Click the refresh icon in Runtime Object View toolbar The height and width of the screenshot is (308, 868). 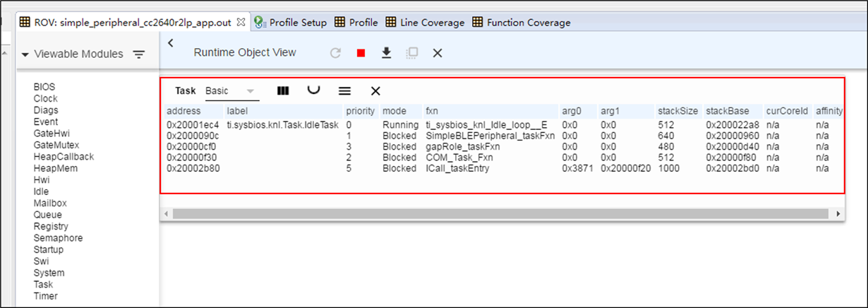tap(336, 53)
